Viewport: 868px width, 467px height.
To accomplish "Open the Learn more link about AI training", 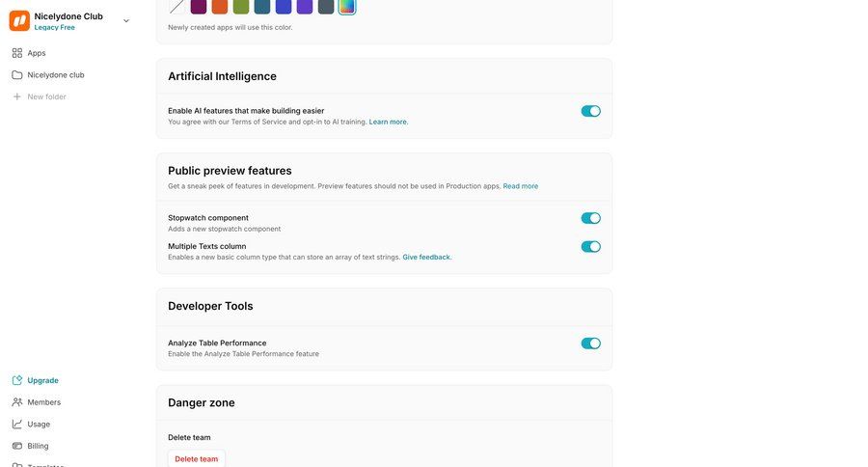I will pos(388,122).
